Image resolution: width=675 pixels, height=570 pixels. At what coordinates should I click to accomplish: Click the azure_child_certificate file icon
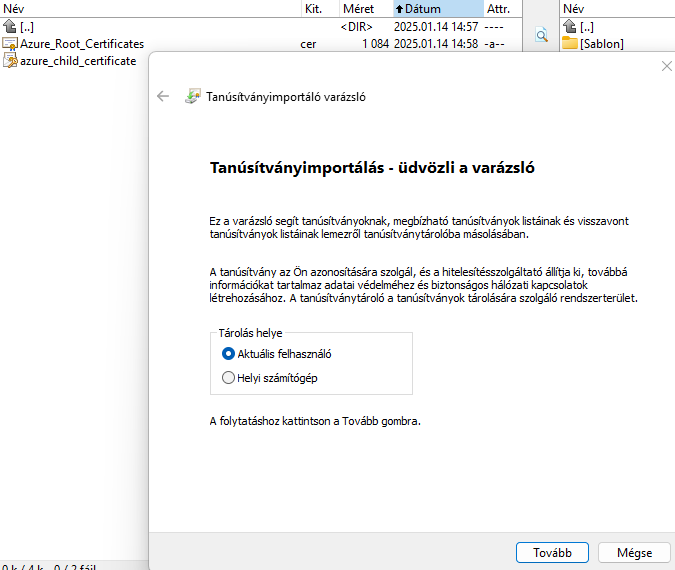pyautogui.click(x=10, y=61)
